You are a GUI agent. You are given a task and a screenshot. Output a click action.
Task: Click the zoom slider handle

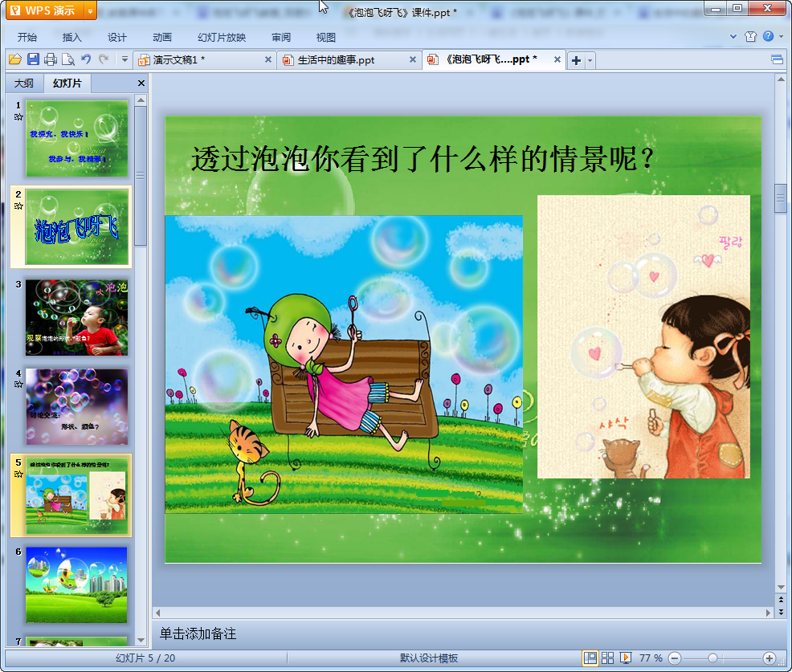[712, 658]
